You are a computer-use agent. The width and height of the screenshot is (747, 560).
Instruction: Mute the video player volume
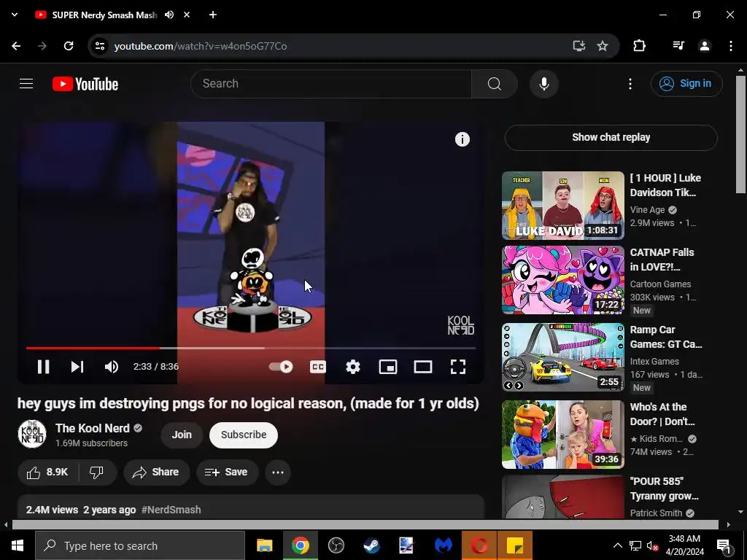pyautogui.click(x=111, y=367)
